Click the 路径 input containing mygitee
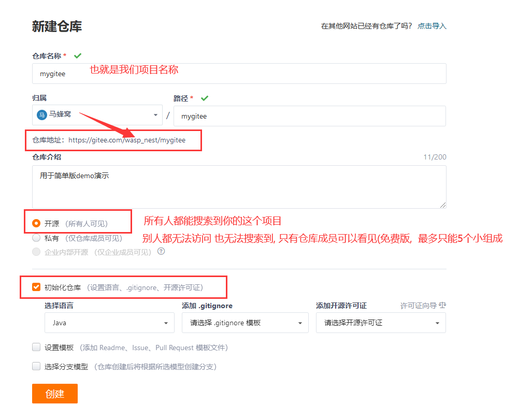The height and width of the screenshot is (405, 532). pos(309,116)
